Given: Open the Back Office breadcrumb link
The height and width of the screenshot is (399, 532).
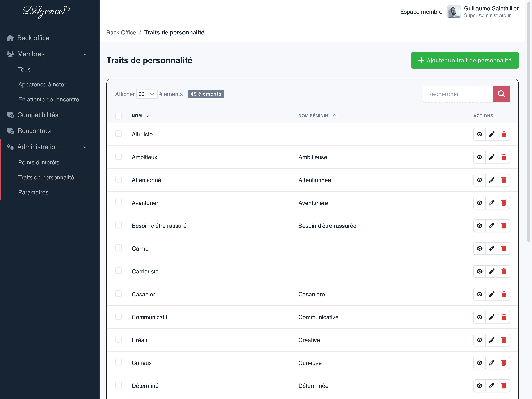Looking at the screenshot, I should 121,32.
